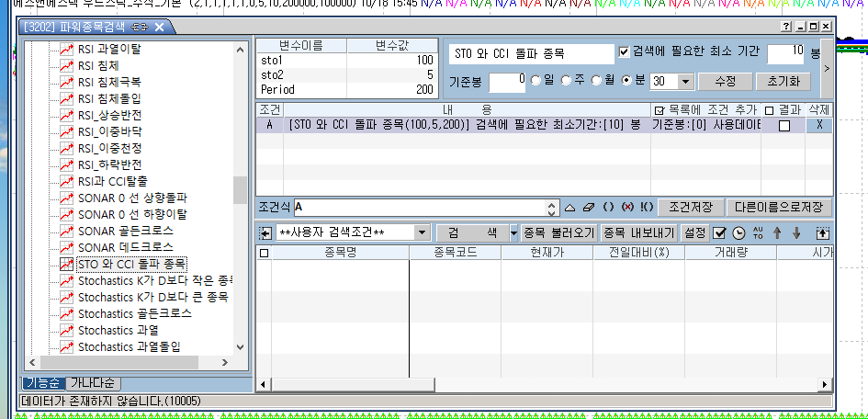The height and width of the screenshot is (419, 868).
Task: Click the red (x) remove-parentheses icon
Action: (x=627, y=208)
